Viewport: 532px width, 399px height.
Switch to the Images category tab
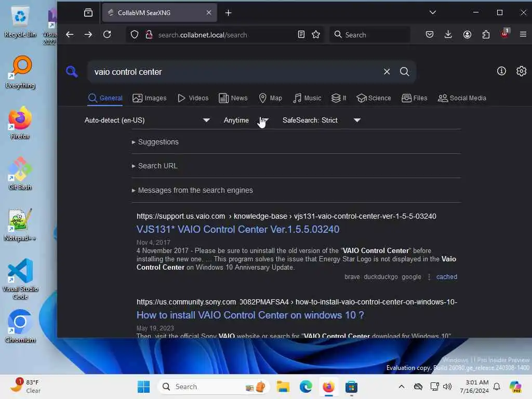[x=150, y=98]
